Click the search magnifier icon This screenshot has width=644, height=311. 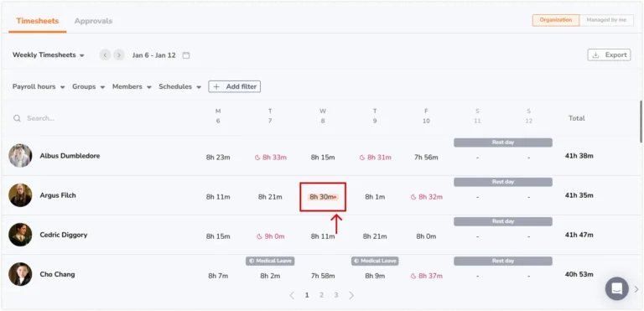pyautogui.click(x=17, y=118)
